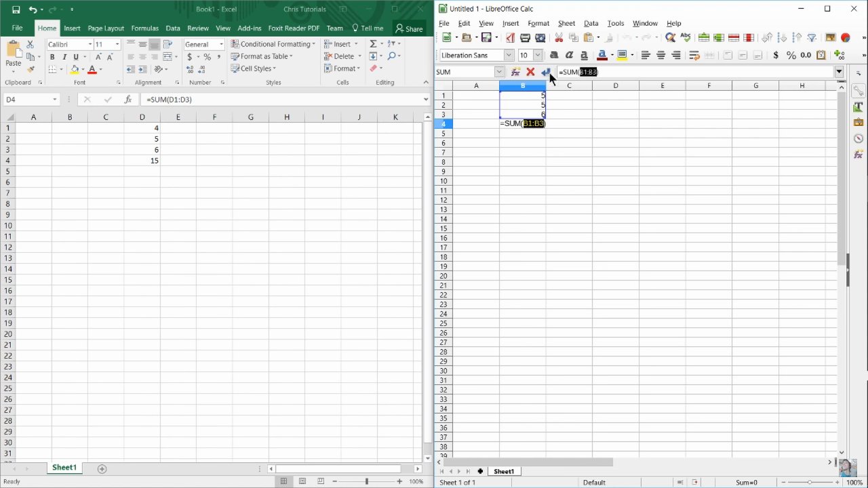Click Excel Format as Table button

262,56
